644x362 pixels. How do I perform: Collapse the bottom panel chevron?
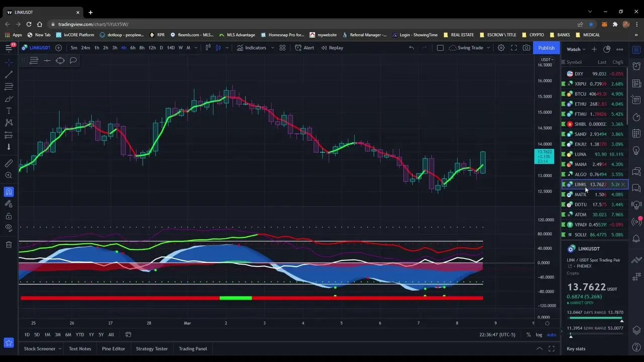pos(539,349)
